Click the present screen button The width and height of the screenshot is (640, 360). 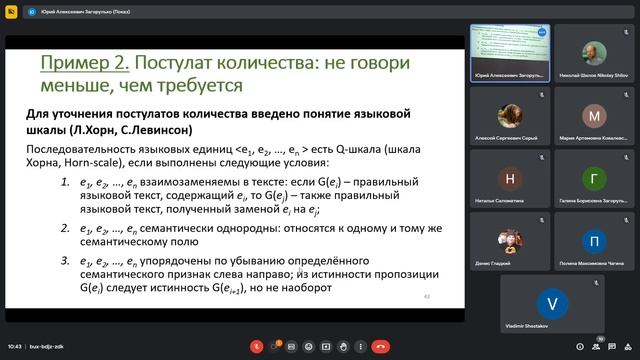point(326,347)
